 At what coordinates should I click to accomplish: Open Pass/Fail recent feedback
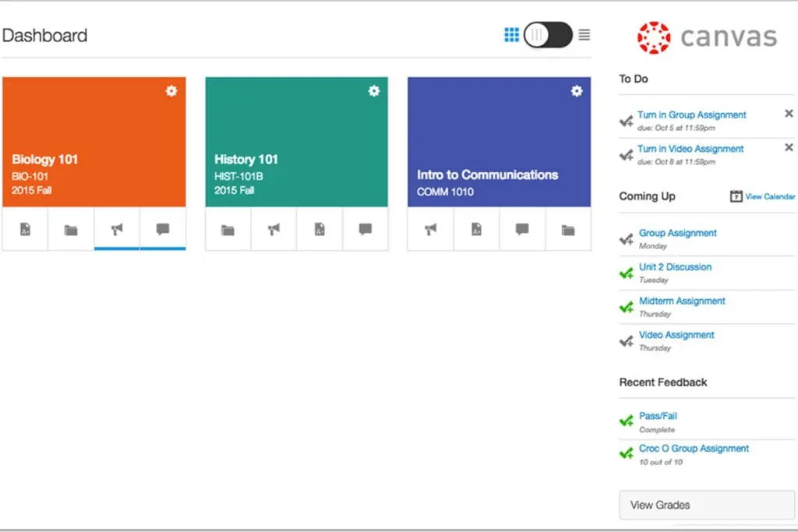(x=658, y=416)
